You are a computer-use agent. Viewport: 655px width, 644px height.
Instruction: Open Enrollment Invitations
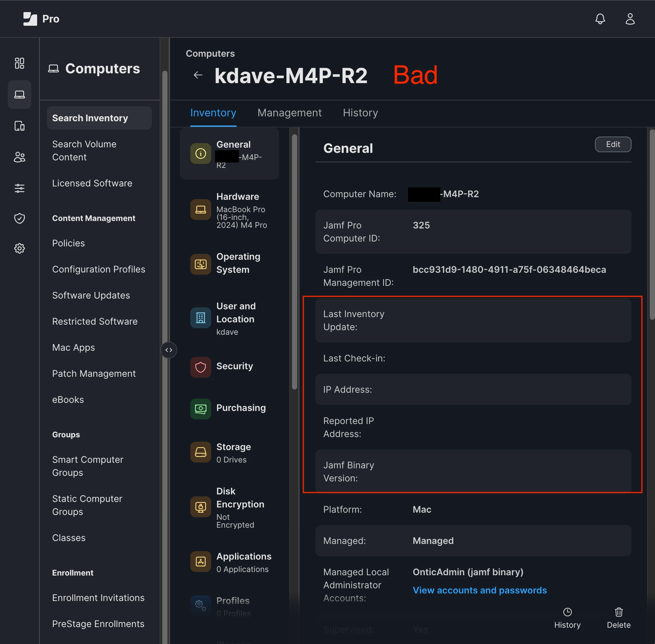98,598
